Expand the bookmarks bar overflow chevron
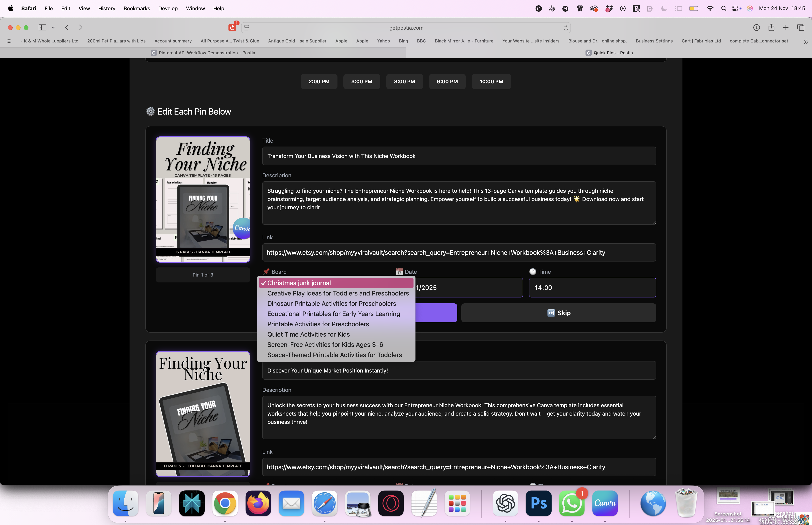The height and width of the screenshot is (525, 812). 806,42
